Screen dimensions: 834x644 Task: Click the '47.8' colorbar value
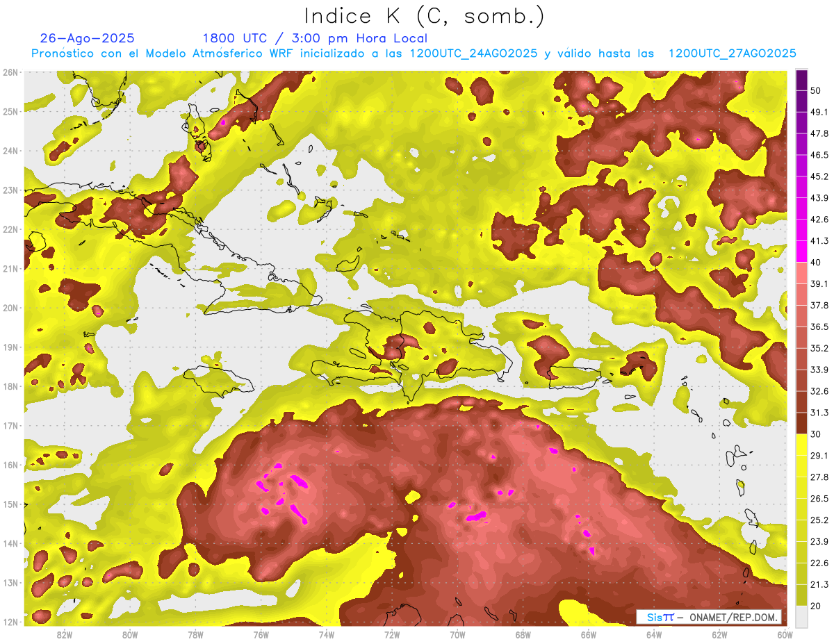819,133
